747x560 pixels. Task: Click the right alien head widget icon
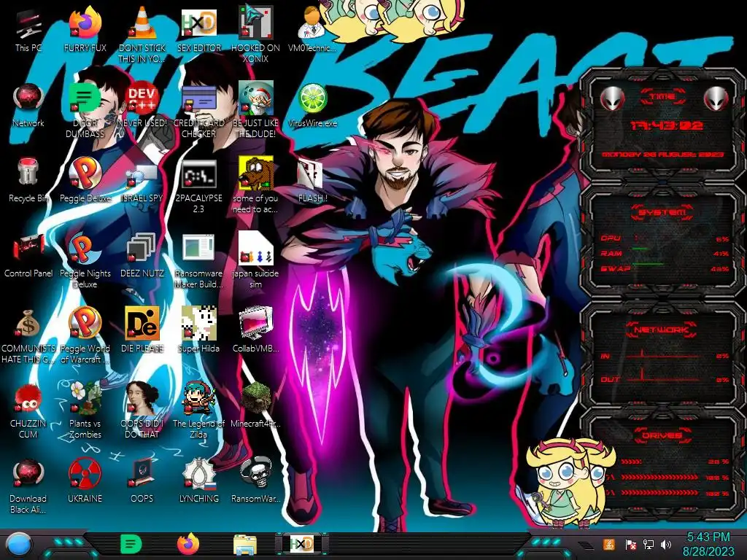(x=716, y=98)
